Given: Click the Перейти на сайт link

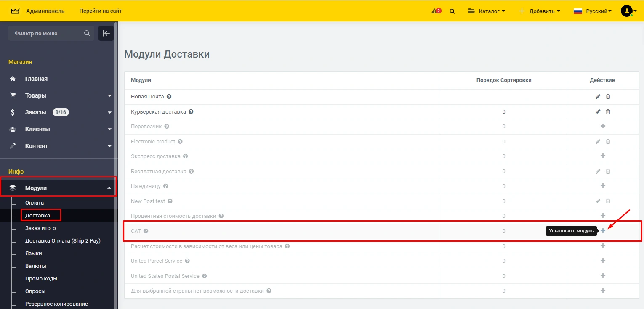Looking at the screenshot, I should (101, 11).
